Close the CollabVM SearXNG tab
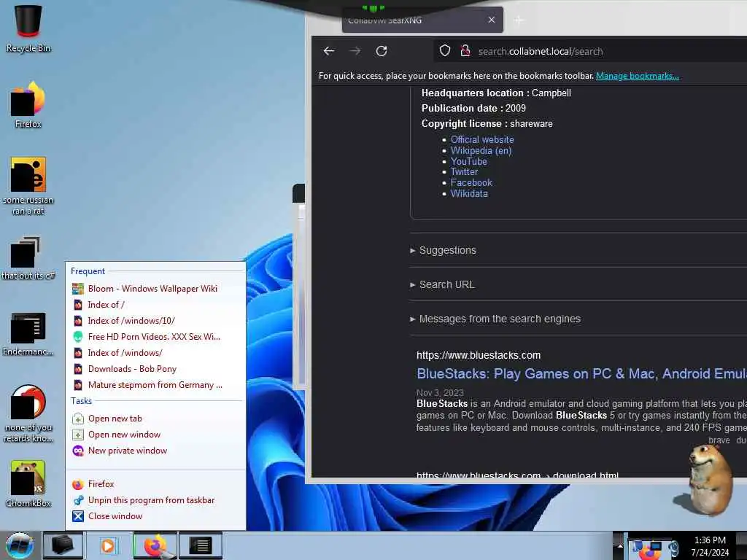The width and height of the screenshot is (747, 560). coord(492,20)
